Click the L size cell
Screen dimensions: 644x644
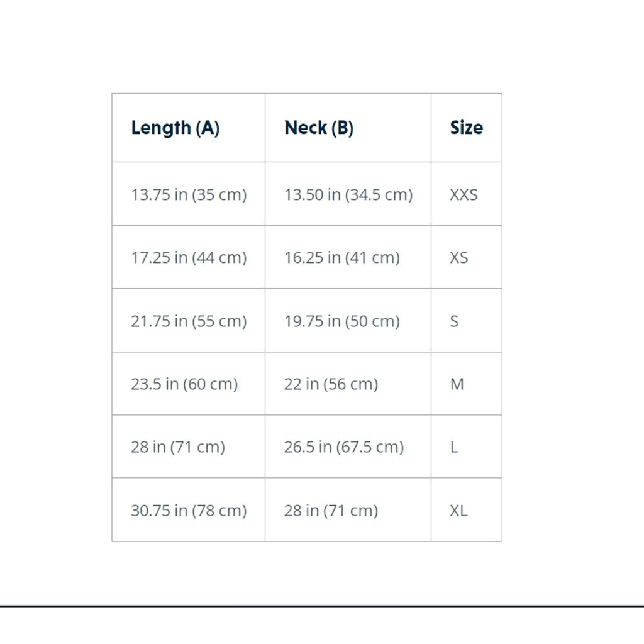(453, 447)
